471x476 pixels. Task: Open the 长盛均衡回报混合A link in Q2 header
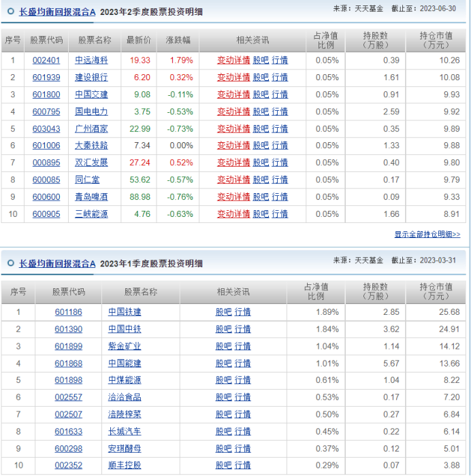tap(57, 12)
